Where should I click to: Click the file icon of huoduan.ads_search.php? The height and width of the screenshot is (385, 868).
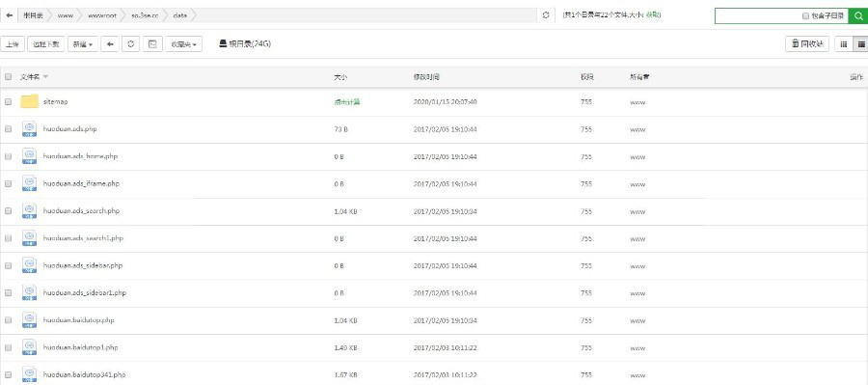(29, 210)
